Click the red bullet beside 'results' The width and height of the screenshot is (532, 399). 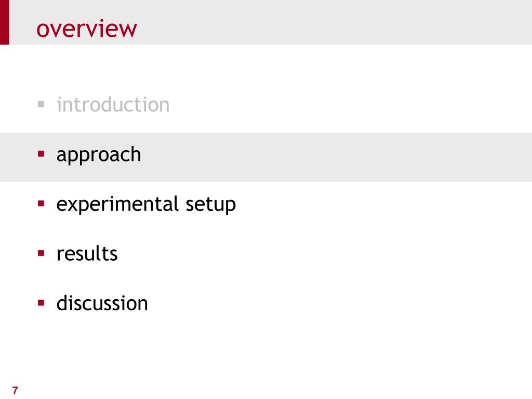tap(41, 253)
